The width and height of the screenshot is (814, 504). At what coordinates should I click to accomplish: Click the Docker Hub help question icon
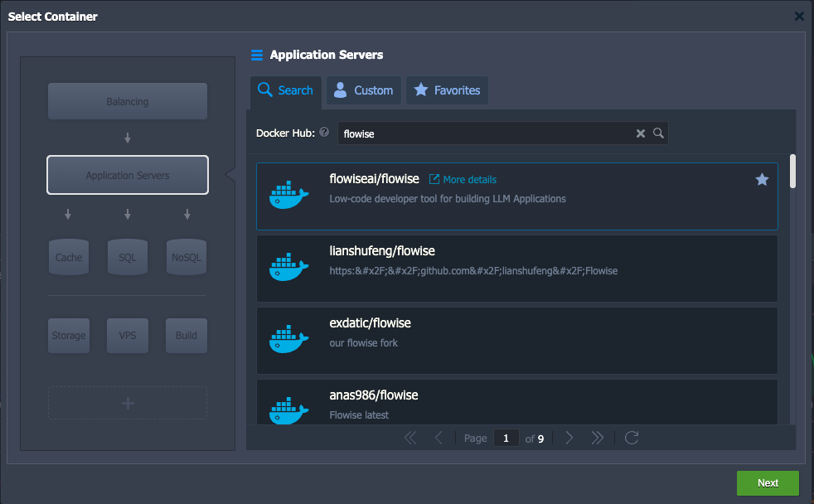tap(324, 133)
